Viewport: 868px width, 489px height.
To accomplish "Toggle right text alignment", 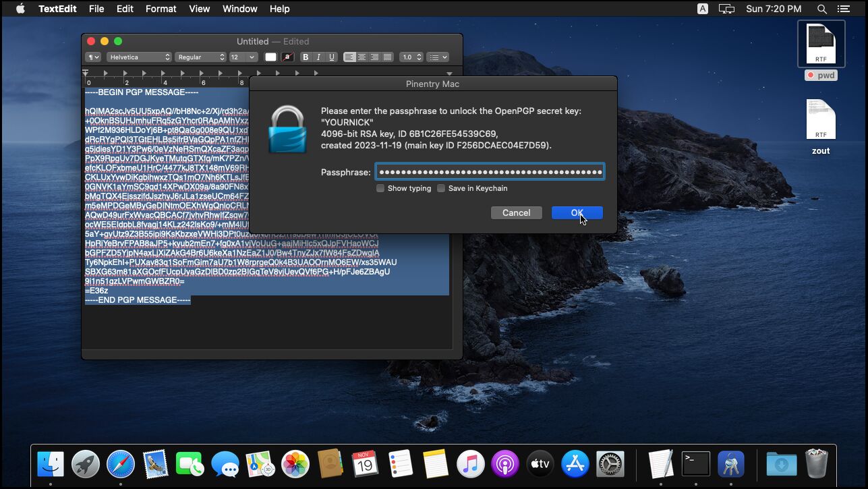I will [374, 57].
